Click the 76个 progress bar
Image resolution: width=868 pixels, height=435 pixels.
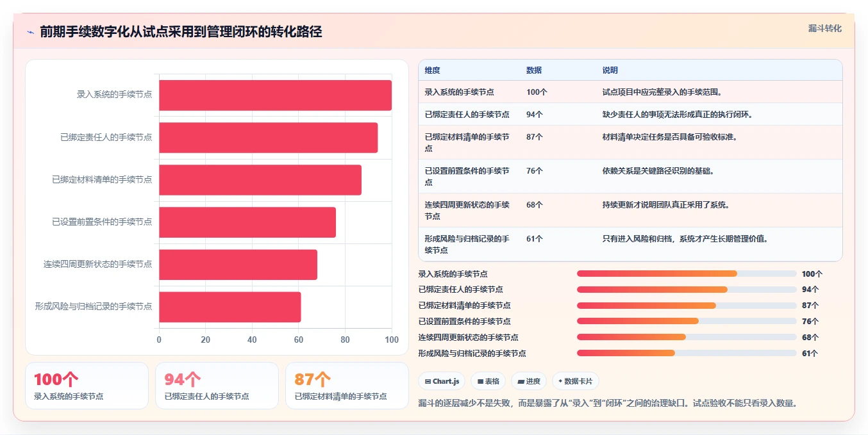pyautogui.click(x=687, y=321)
